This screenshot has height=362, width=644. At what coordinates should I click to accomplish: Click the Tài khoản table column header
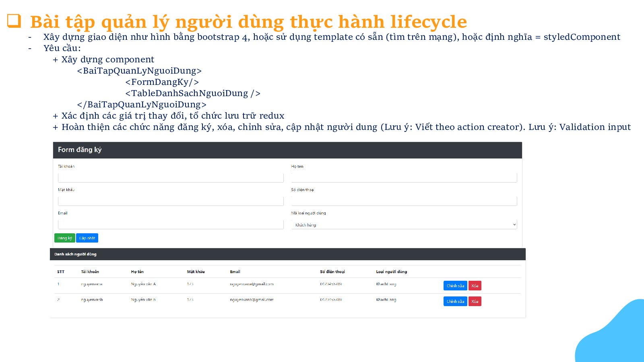pos(90,272)
